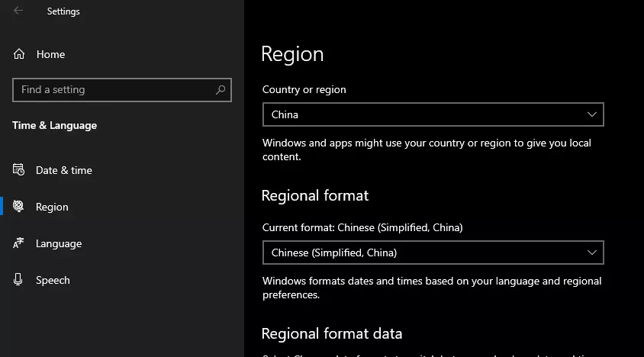Click the search magnifier icon
Screen dimensions: 644x357
pyautogui.click(x=221, y=90)
